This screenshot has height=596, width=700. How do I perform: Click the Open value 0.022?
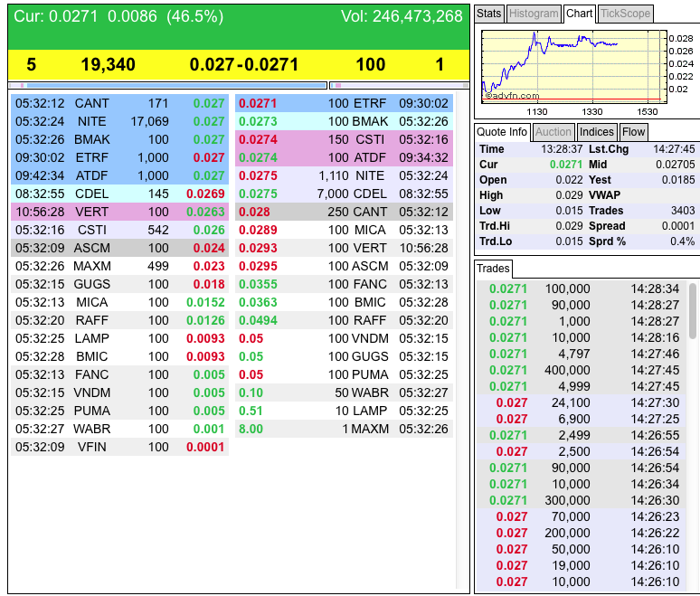tap(569, 180)
